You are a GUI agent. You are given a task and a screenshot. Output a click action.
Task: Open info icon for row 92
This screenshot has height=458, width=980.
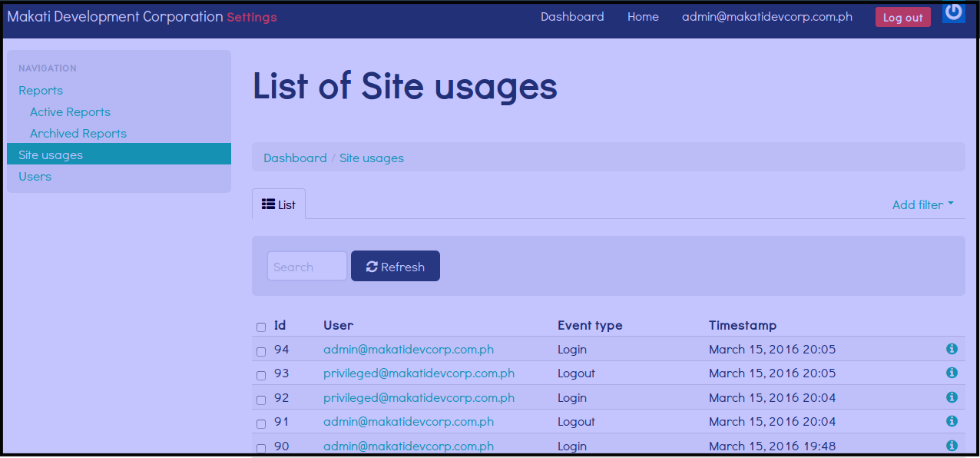(x=952, y=397)
